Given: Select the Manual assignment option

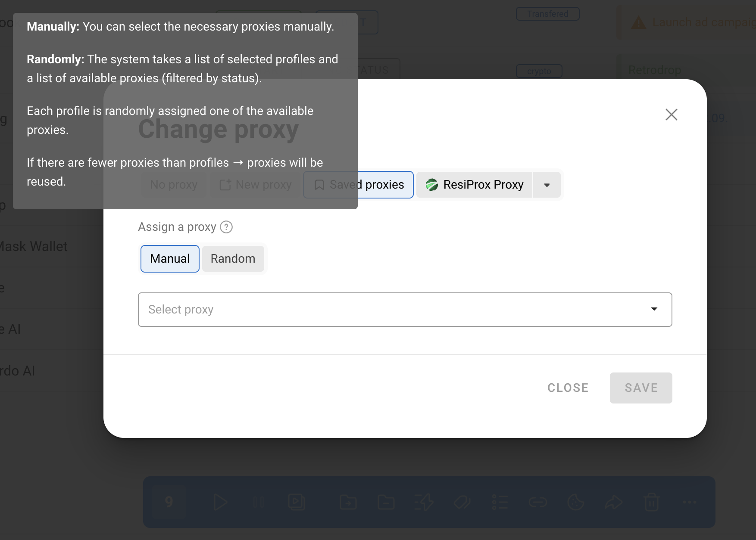Looking at the screenshot, I should pos(170,259).
